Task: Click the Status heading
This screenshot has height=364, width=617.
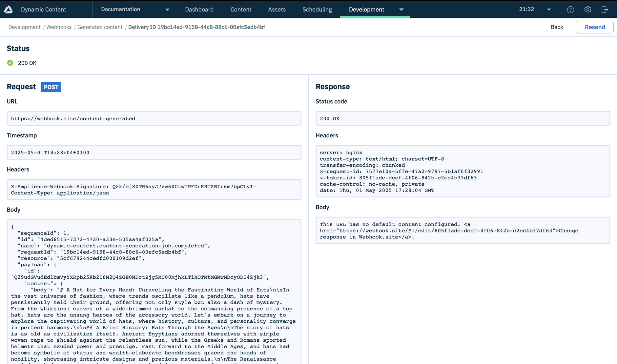Action: click(18, 48)
